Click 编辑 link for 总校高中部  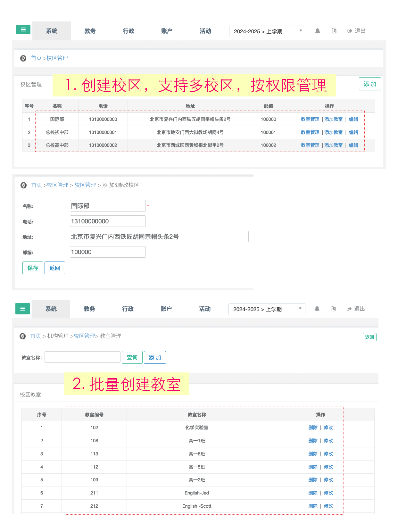coord(353,145)
